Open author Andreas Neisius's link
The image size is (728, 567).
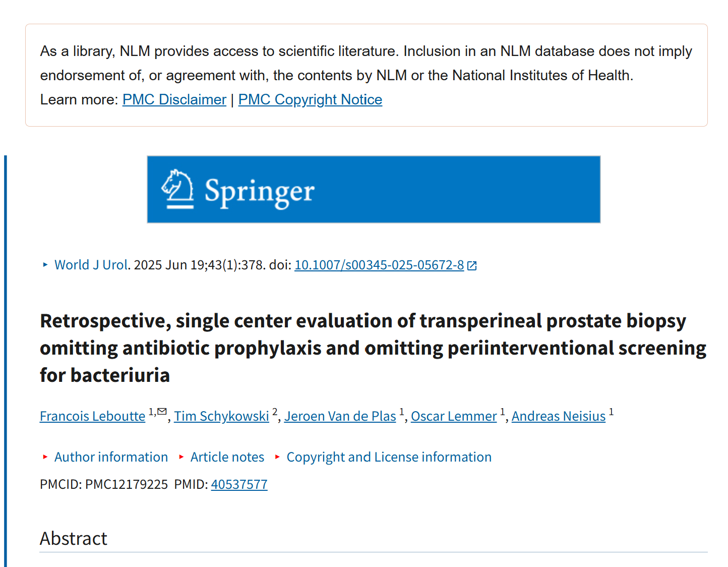click(x=559, y=416)
